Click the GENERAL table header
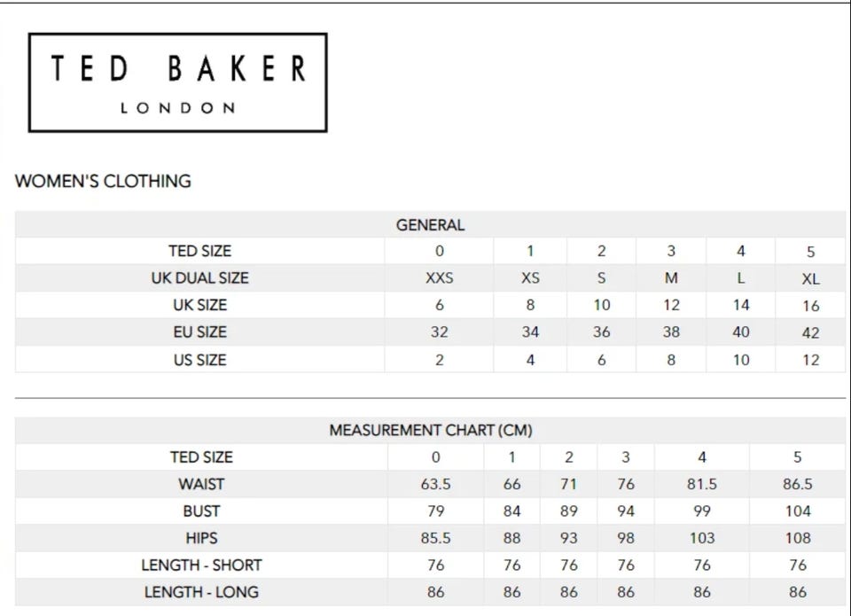This screenshot has height=616, width=851. (x=430, y=225)
